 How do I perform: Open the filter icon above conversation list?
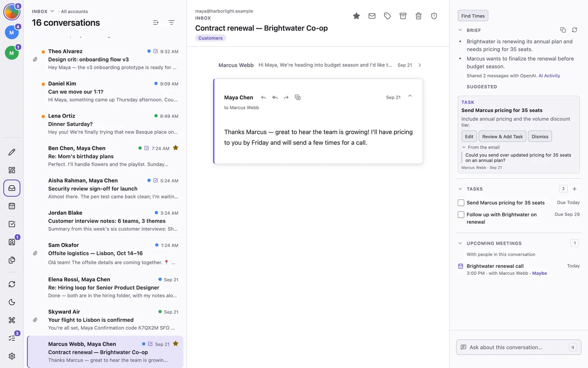click(171, 22)
